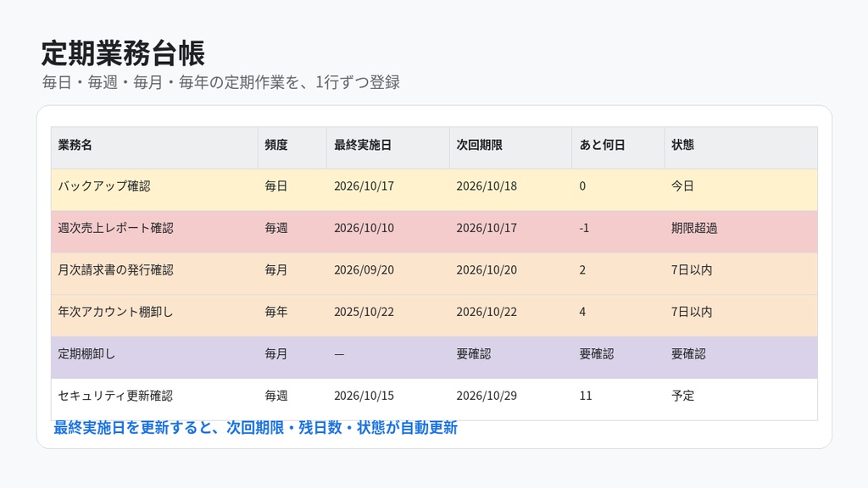Click the 期限超過 status cell
This screenshot has width=868, height=488.
(x=741, y=232)
